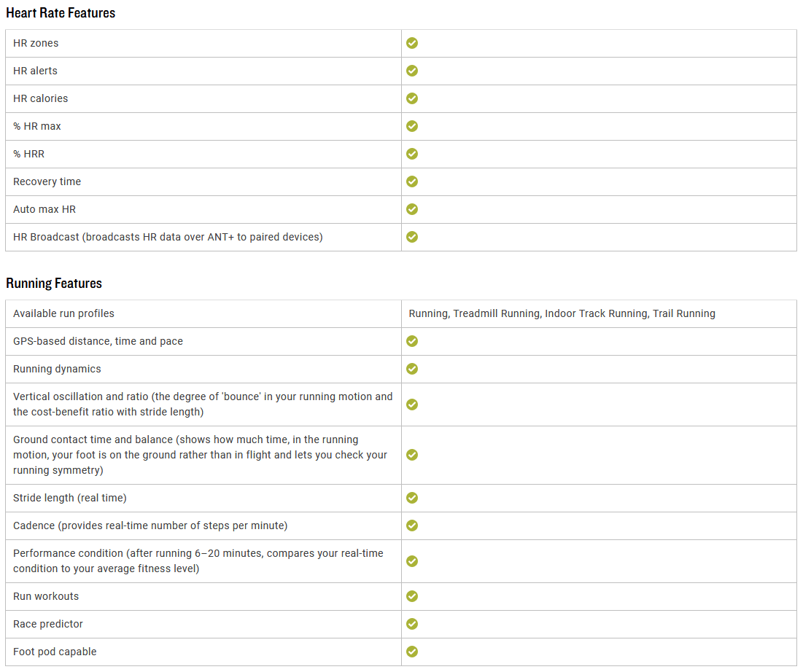
Task: Click the checkmark icon beside HR alerts
Action: coord(412,71)
